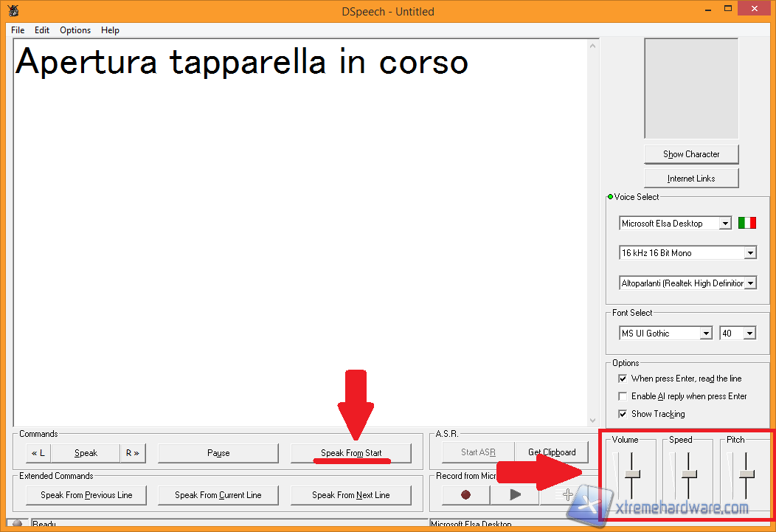This screenshot has height=532, width=776.
Task: Open the MS UI Gothic font dropdown
Action: pyautogui.click(x=706, y=334)
